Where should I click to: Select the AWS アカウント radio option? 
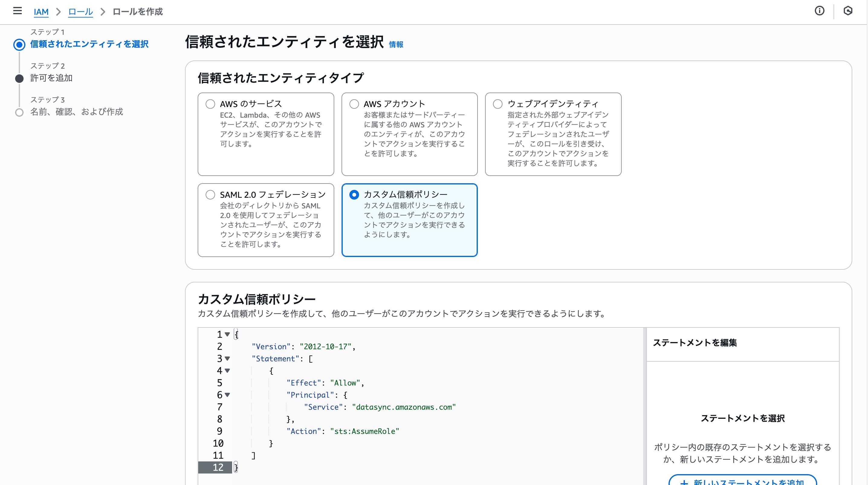(x=354, y=104)
